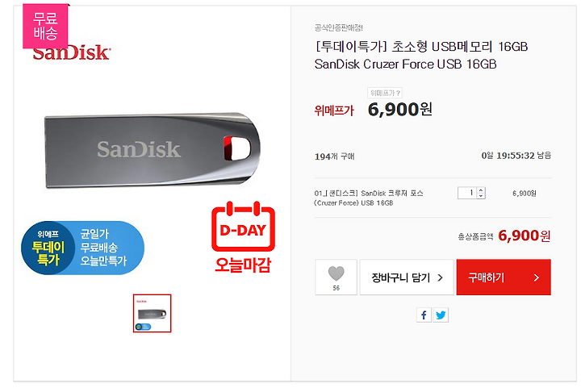Image resolution: width=581 pixels, height=392 pixels.
Task: Decrease quantity with the down arrow
Action: point(481,196)
